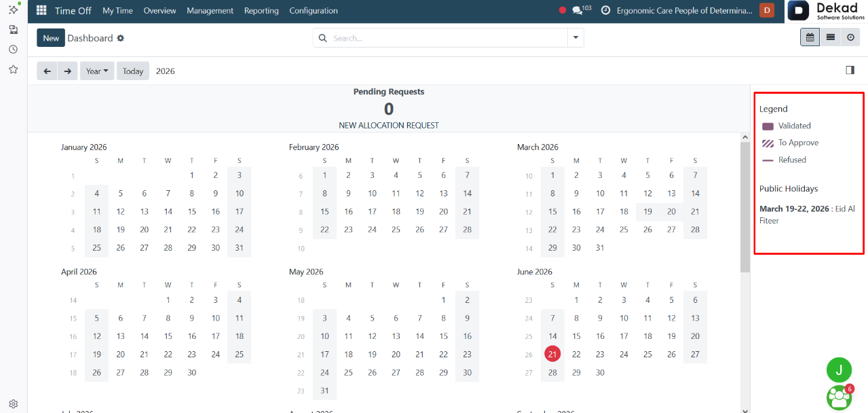The image size is (868, 413).
Task: Click the Pending Requests heading
Action: [389, 92]
